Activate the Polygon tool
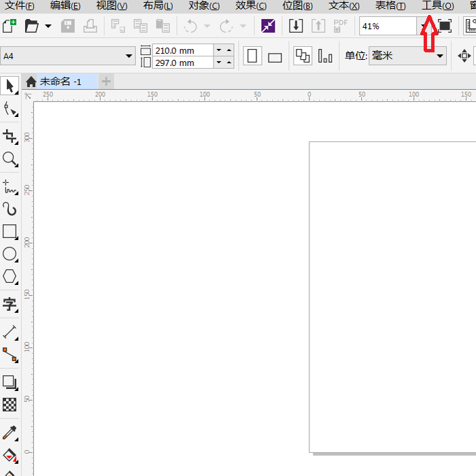The image size is (476, 476). pyautogui.click(x=10, y=277)
